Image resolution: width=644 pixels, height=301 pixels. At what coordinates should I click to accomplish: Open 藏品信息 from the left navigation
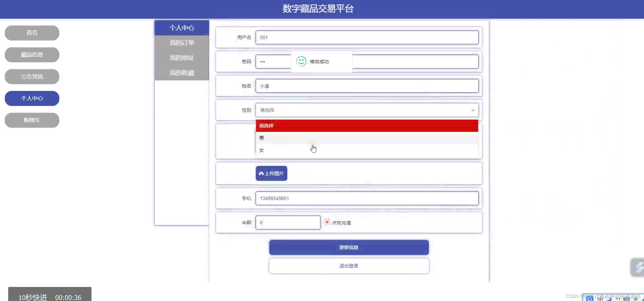click(32, 55)
